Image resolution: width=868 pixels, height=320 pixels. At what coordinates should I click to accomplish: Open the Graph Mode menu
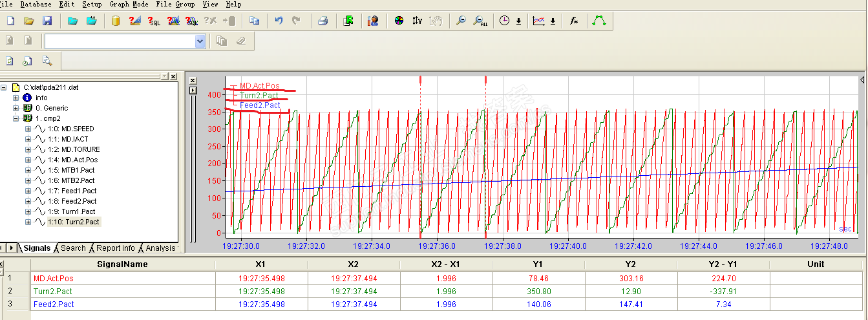coord(129,4)
